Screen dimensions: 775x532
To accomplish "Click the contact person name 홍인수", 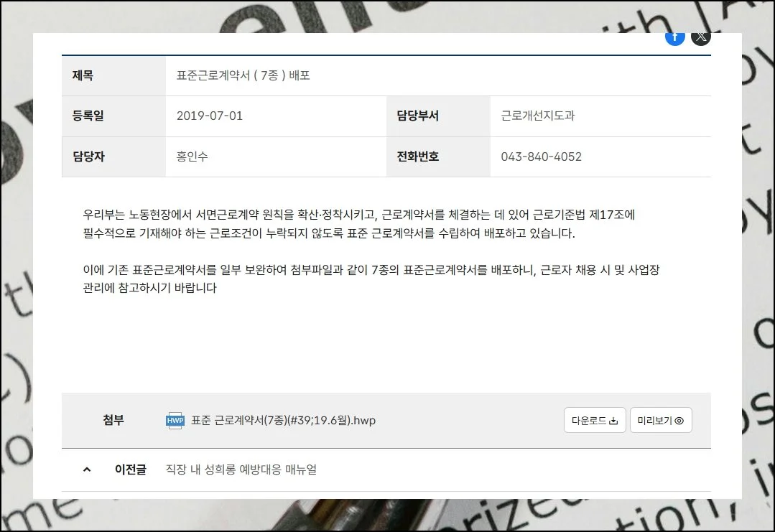I will [192, 157].
